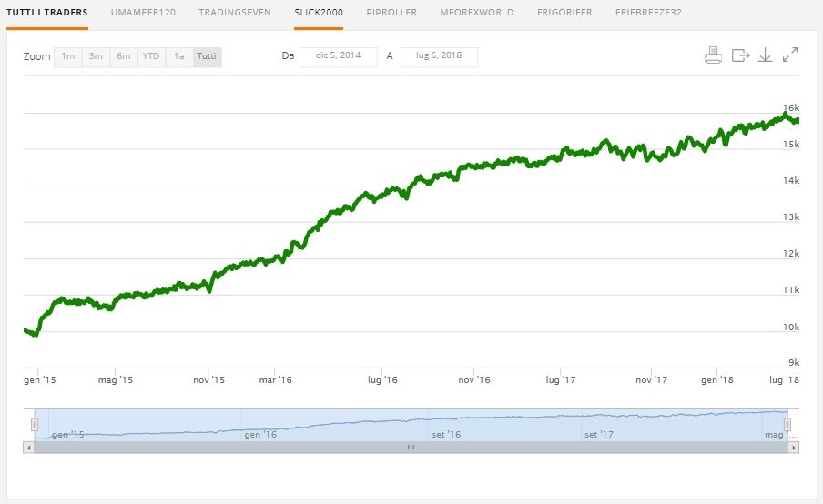Set zoom to 1a
This screenshot has width=823, height=504.
click(x=179, y=56)
